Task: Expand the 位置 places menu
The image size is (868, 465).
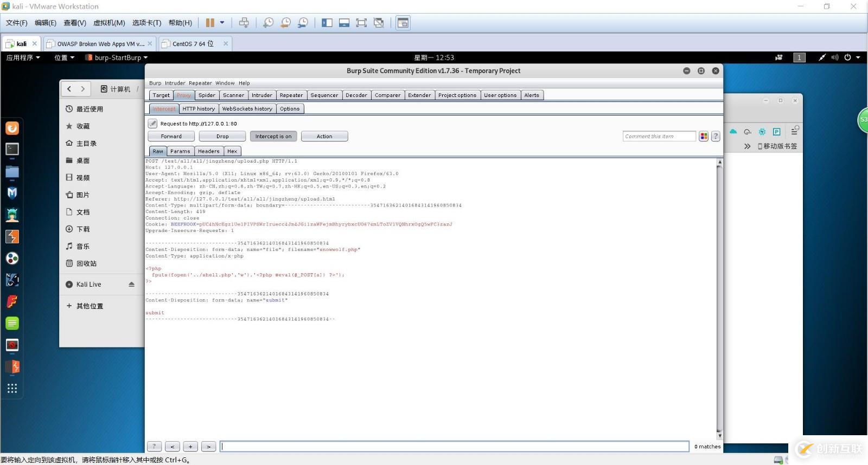Action: [64, 57]
